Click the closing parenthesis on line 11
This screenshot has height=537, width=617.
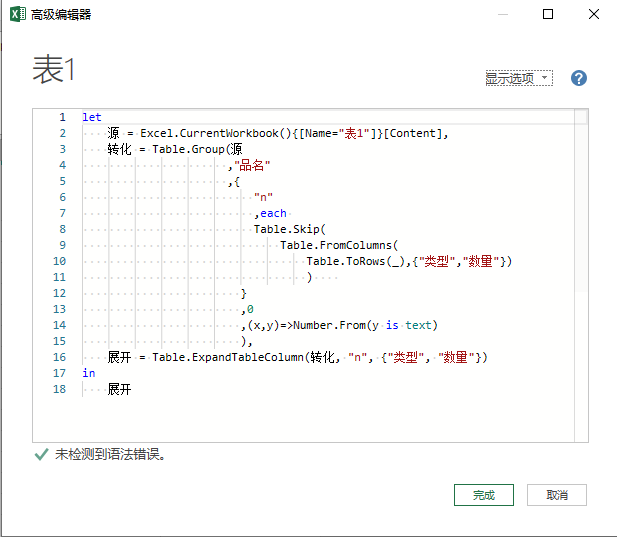[x=310, y=277]
